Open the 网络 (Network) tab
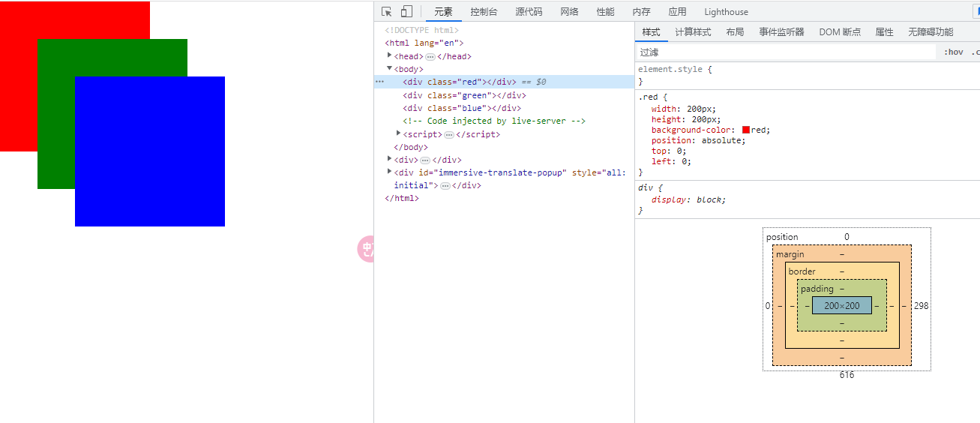The height and width of the screenshot is (423, 980). click(569, 11)
